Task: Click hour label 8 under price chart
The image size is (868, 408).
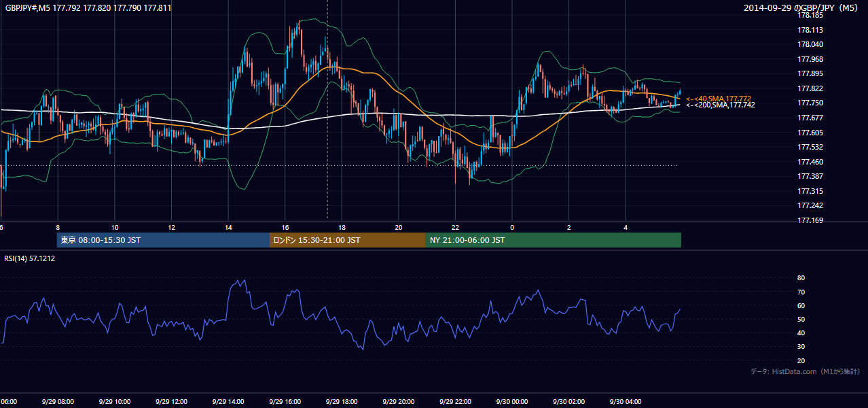Action: point(58,227)
